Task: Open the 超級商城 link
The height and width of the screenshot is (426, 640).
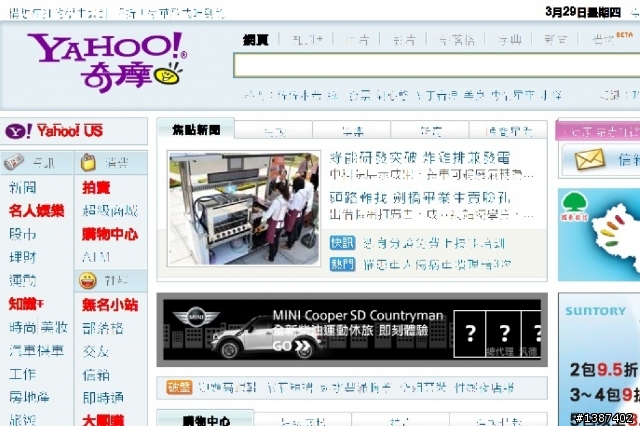Action: [x=110, y=211]
